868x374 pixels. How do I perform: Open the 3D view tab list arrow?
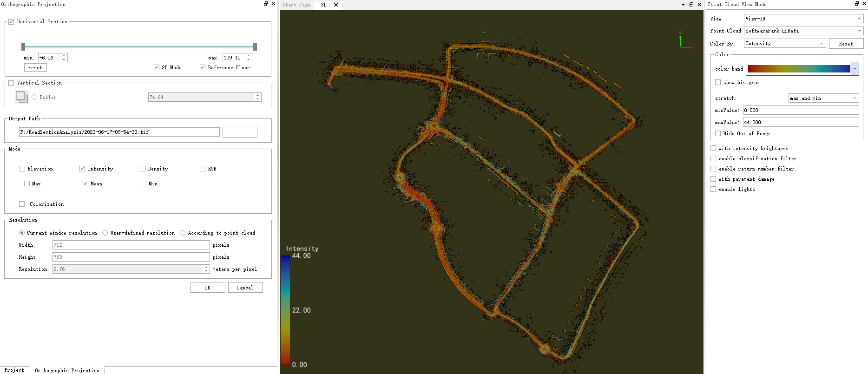point(683,5)
